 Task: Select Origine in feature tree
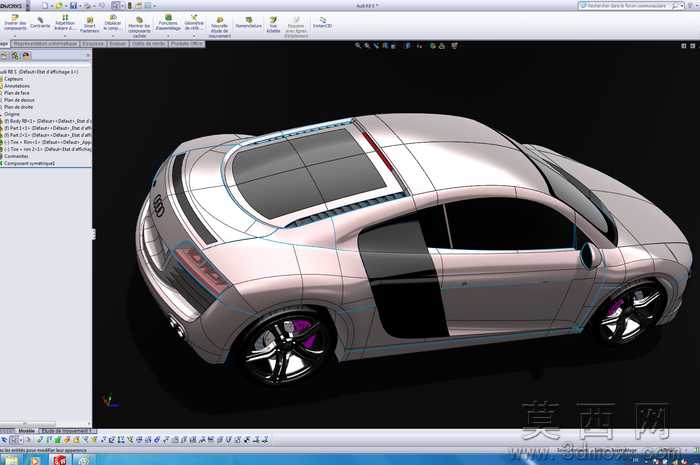click(x=12, y=115)
